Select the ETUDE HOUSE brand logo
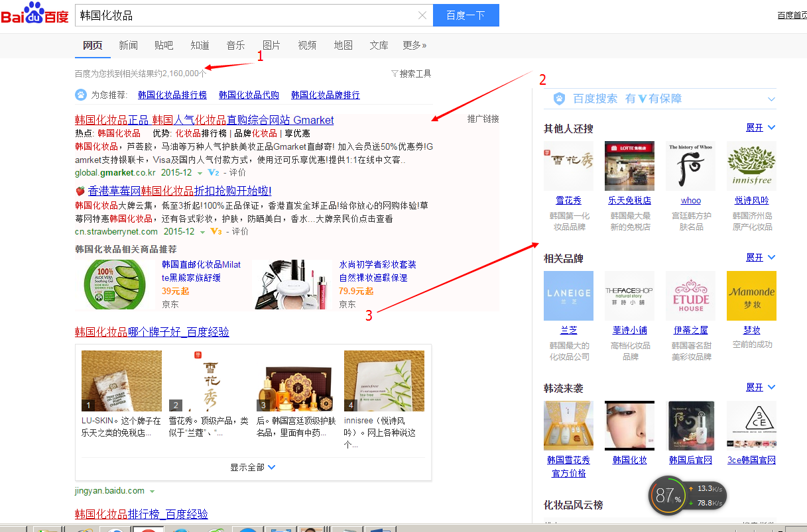This screenshot has width=807, height=532. click(x=690, y=295)
